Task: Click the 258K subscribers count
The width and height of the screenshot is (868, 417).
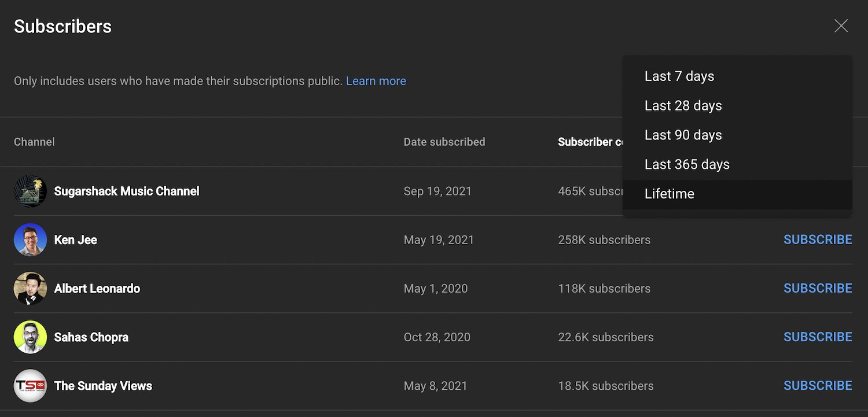Action: tap(604, 240)
